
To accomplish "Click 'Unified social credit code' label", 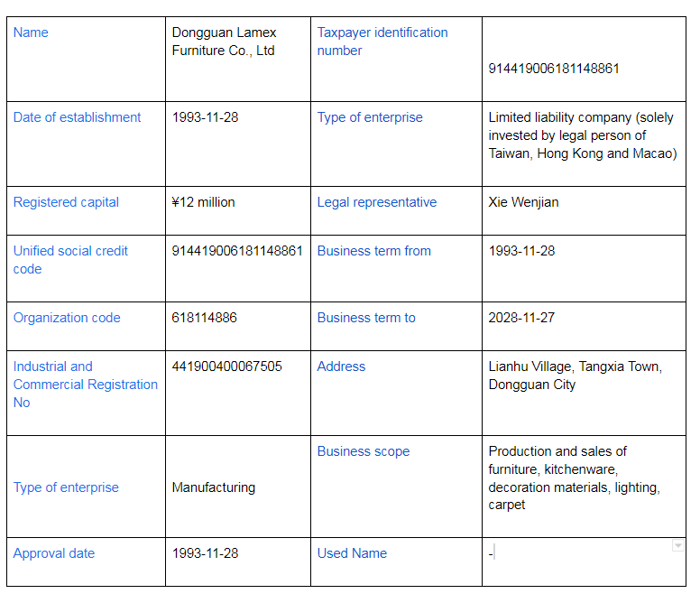I will (70, 260).
